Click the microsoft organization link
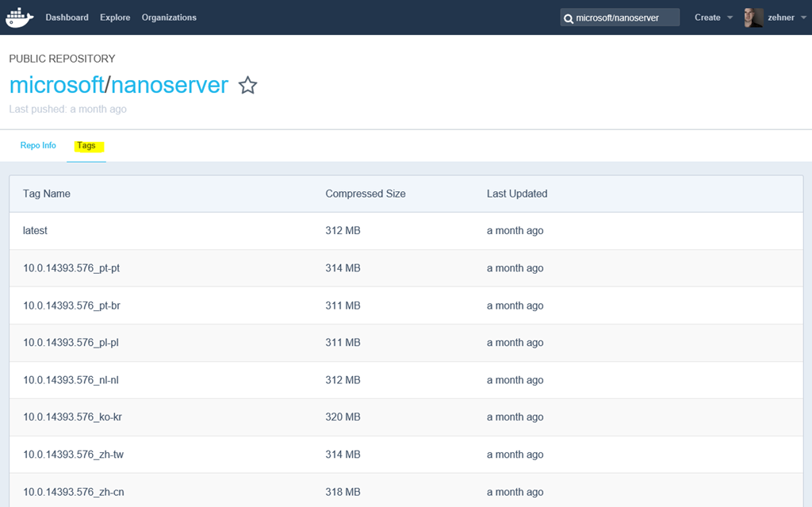The height and width of the screenshot is (507, 812). (56, 85)
